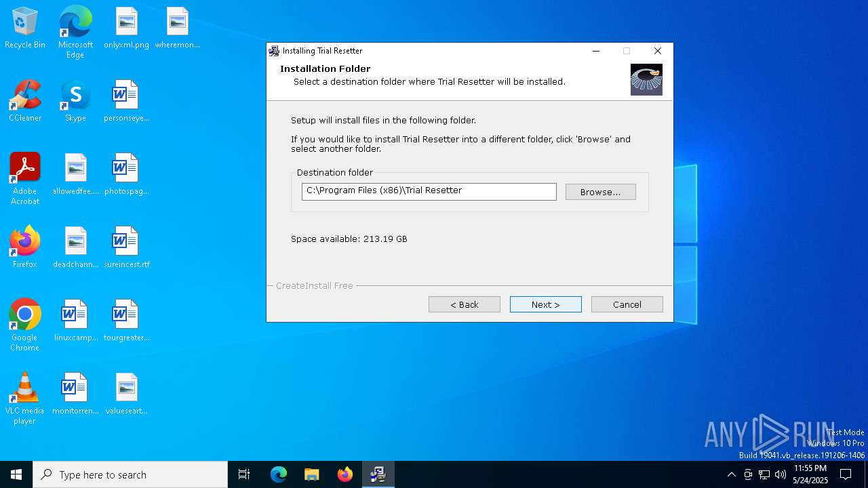The image size is (868, 488).
Task: Select the photospag... Word document
Action: click(x=126, y=174)
